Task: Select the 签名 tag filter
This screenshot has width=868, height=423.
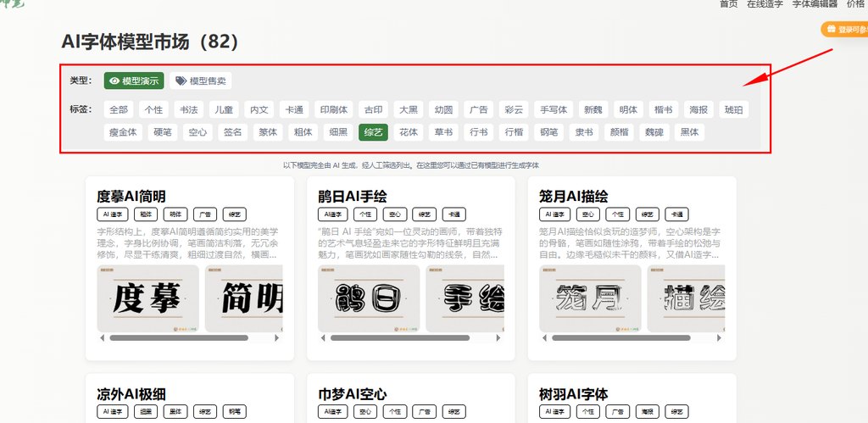Action: coord(233,132)
